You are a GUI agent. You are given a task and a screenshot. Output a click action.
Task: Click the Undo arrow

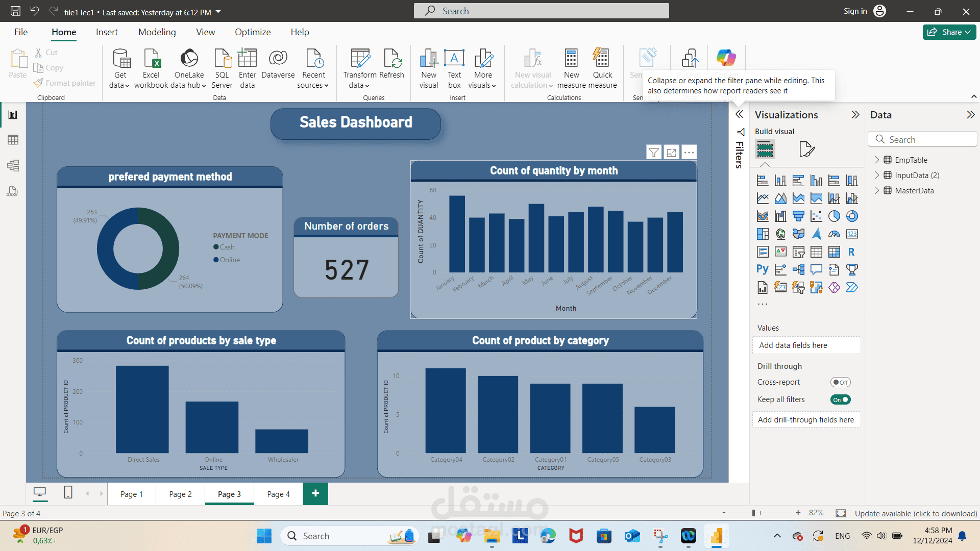34,11
